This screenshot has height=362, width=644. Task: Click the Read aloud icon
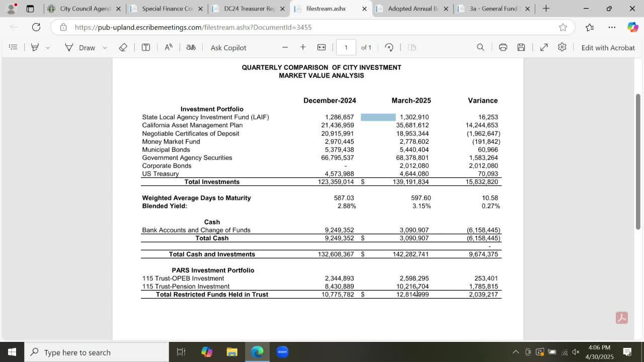pos(169,47)
